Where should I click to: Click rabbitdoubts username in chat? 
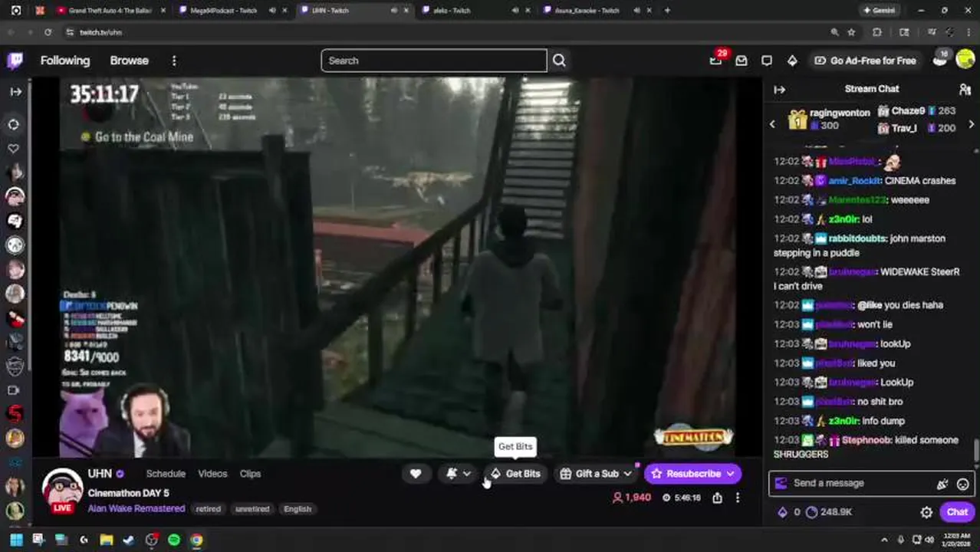click(x=857, y=238)
